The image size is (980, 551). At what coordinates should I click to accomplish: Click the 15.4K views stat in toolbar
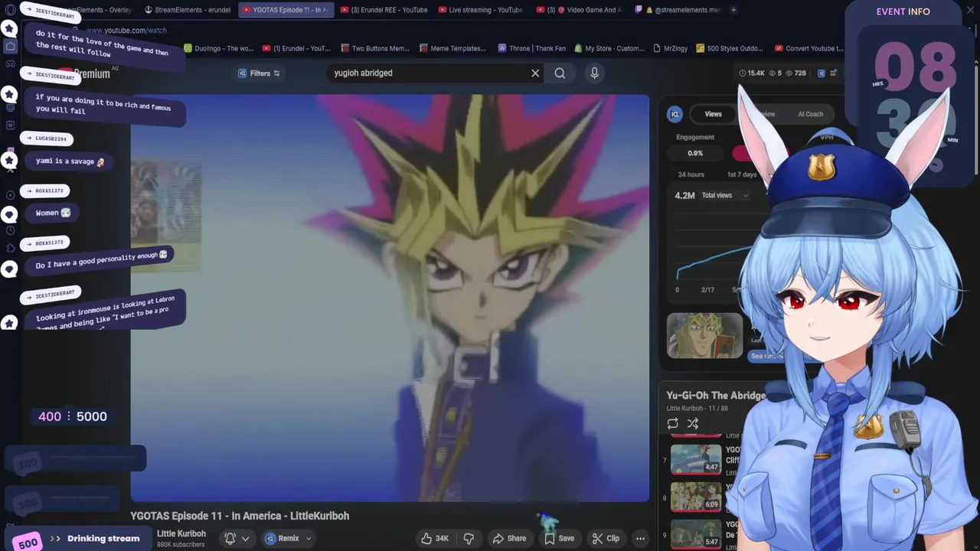click(x=751, y=73)
